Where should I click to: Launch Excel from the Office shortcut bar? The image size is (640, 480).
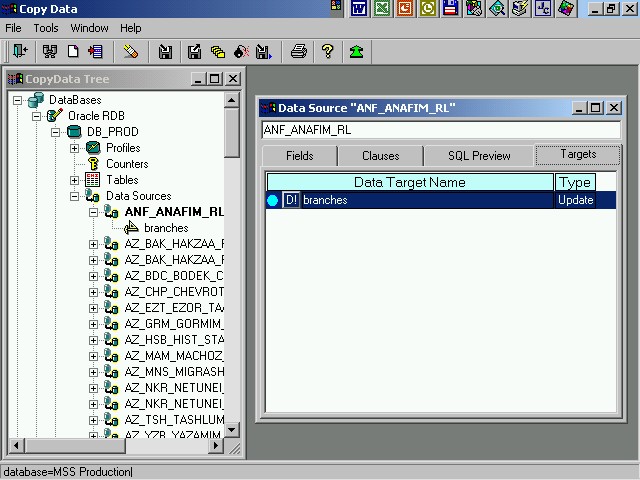click(381, 9)
